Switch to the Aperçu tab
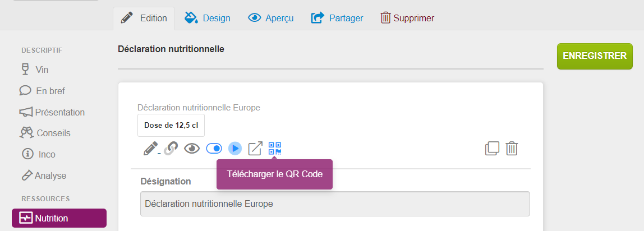Viewport: 644px width, 231px height. pos(270,18)
